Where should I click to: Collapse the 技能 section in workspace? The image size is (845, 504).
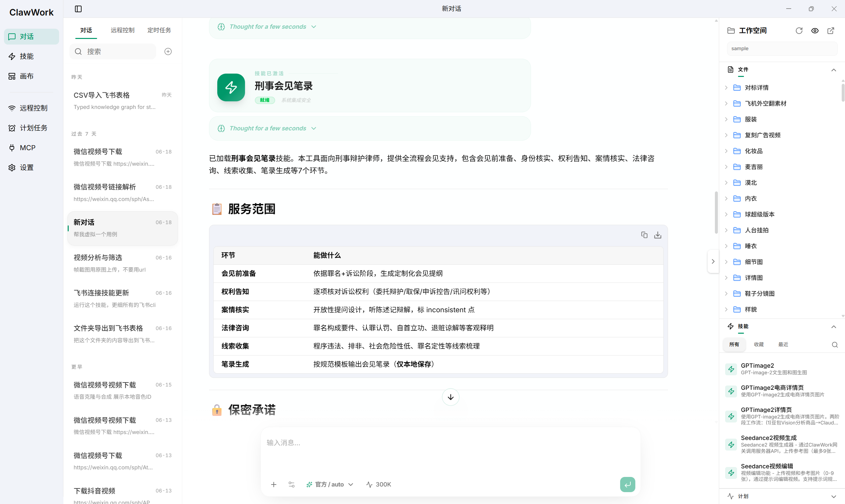[833, 327]
